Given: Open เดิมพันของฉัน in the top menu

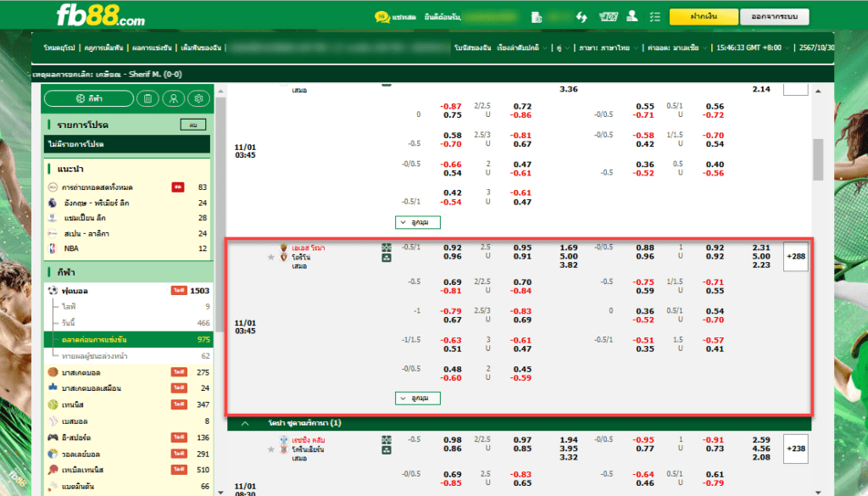Looking at the screenshot, I should 200,48.
